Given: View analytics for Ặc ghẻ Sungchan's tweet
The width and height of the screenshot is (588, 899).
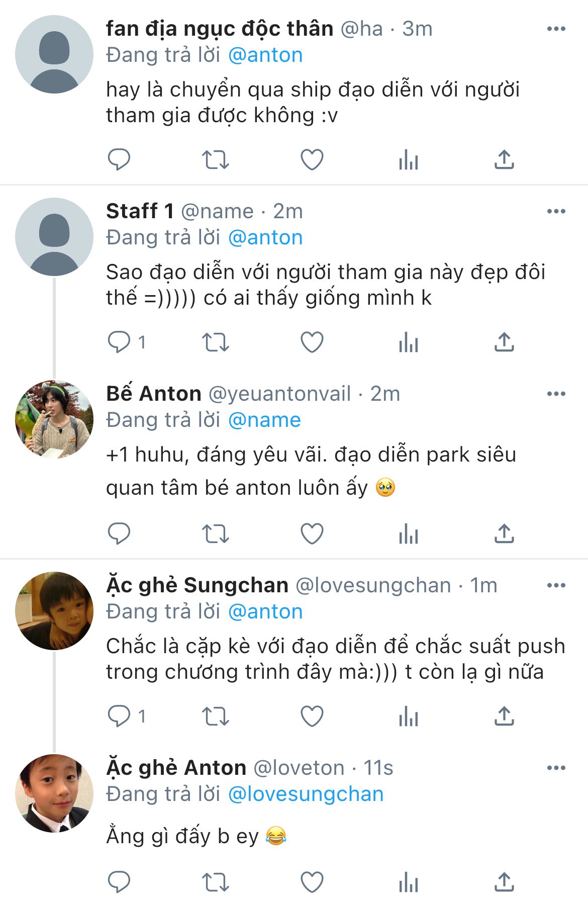Looking at the screenshot, I should [408, 716].
